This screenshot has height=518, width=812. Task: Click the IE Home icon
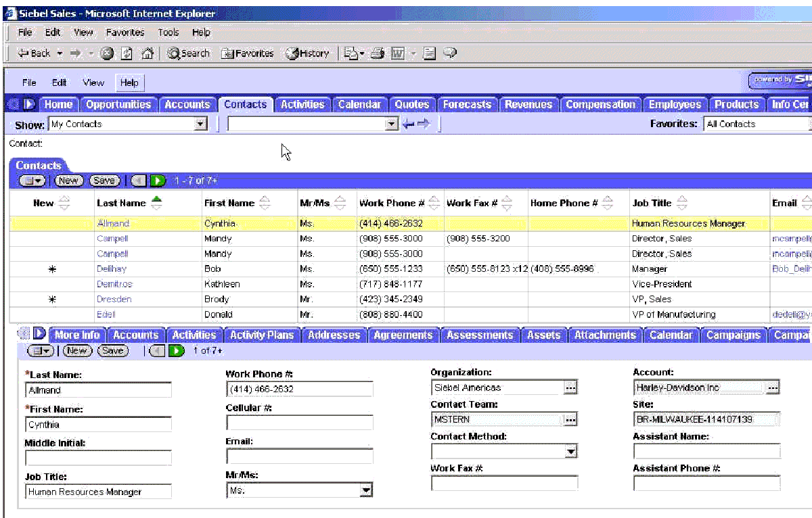148,53
